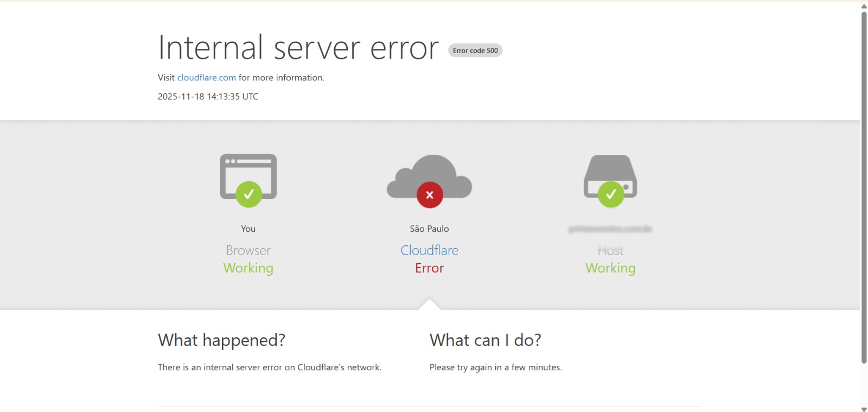Click the 'What can I do?' heading
Screen dimensions: 868x412
click(485, 340)
